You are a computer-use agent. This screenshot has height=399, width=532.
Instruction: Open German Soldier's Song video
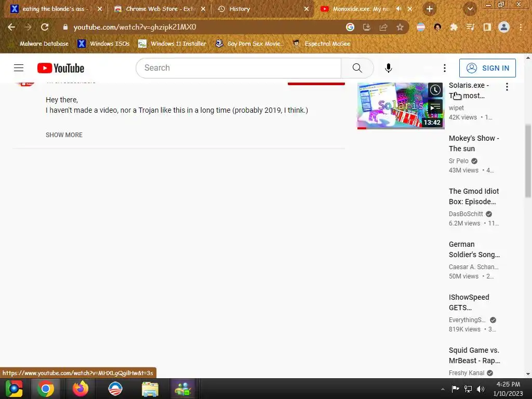pos(474,249)
